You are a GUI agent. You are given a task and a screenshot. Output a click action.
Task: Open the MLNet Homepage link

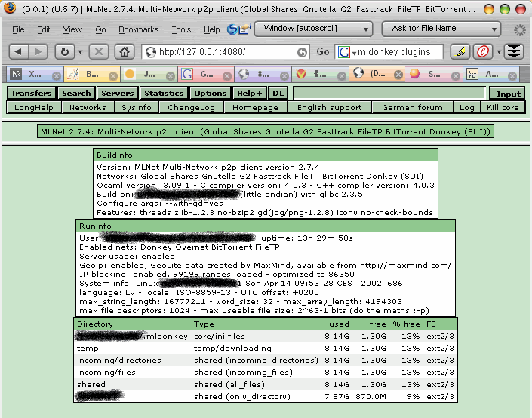click(x=255, y=108)
